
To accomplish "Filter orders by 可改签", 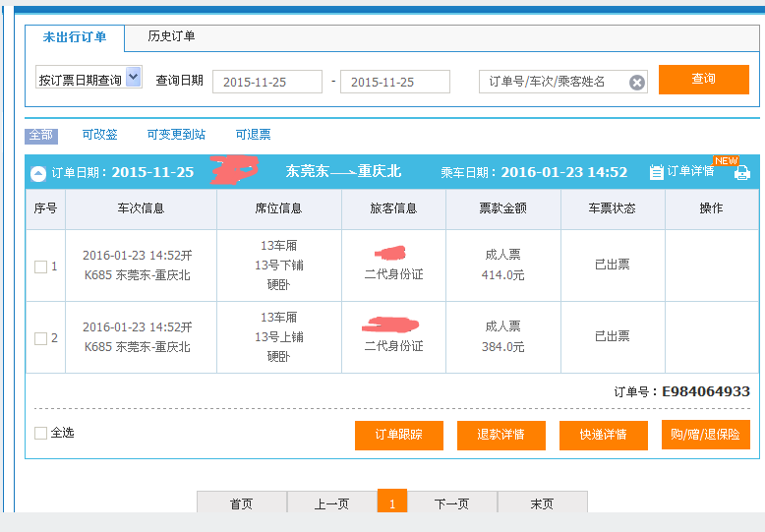I will tap(99, 135).
